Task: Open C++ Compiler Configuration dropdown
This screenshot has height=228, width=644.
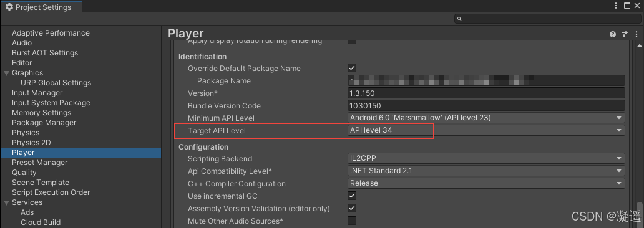Action: pos(486,183)
